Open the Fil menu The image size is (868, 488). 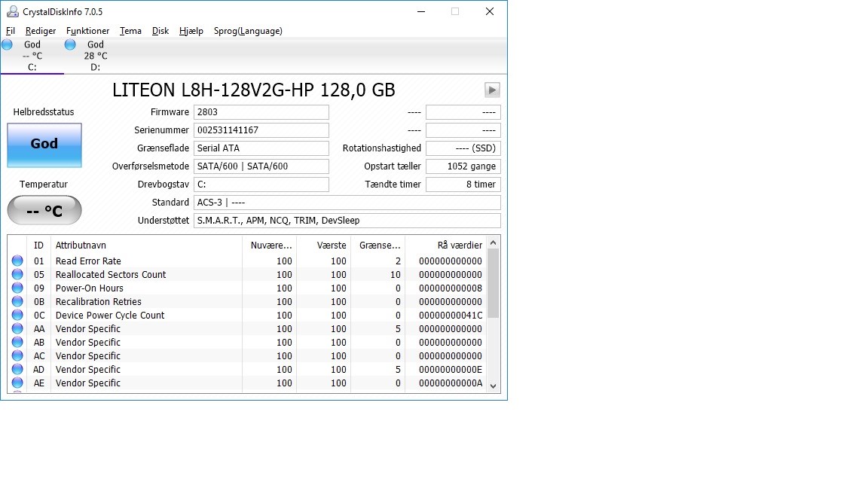point(11,31)
